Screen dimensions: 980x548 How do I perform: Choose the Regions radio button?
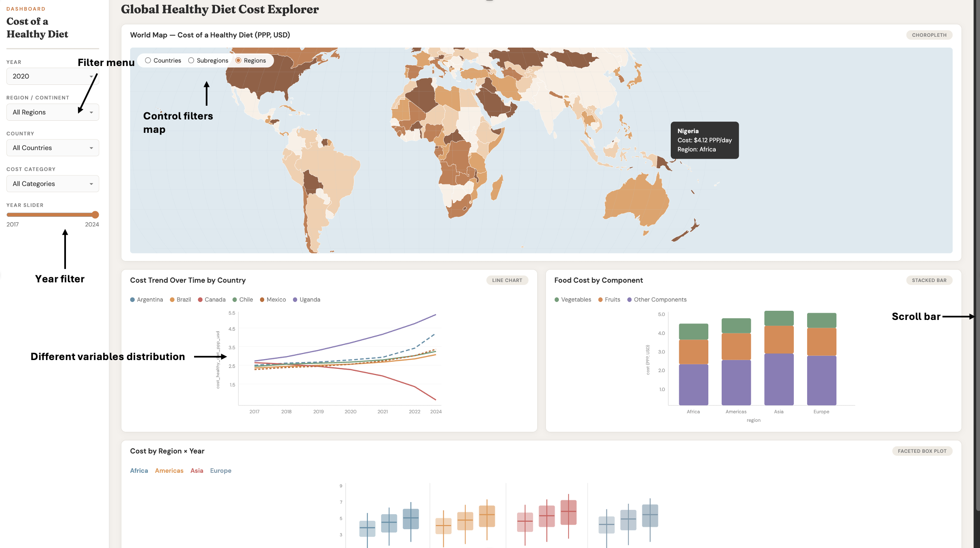click(238, 61)
